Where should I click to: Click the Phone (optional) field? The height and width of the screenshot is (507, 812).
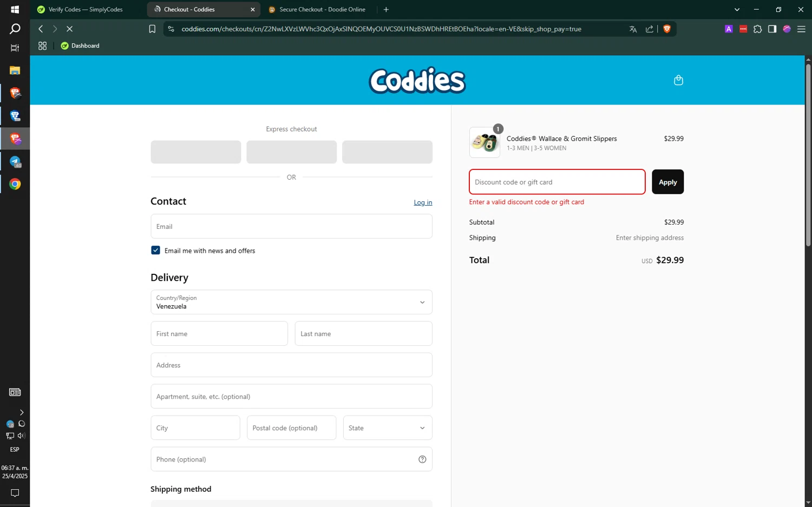pyautogui.click(x=291, y=459)
